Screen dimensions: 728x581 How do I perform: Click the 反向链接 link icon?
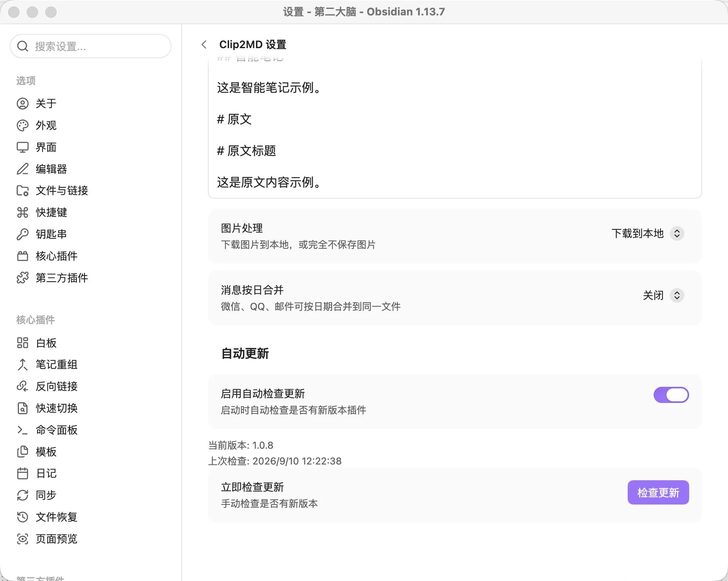[23, 386]
